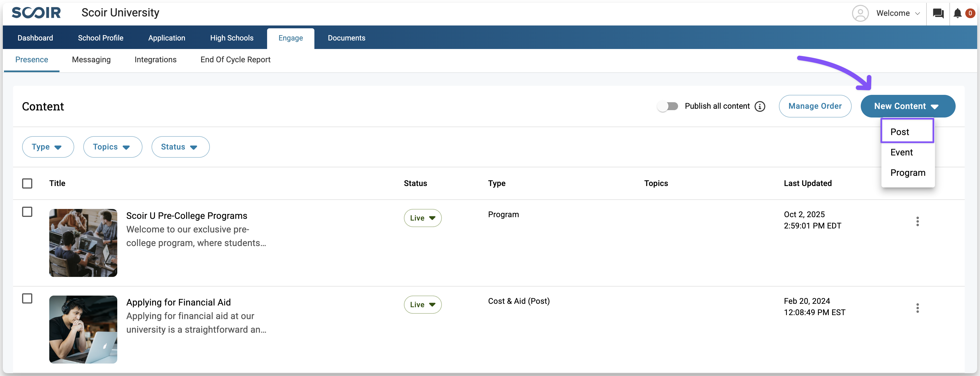The height and width of the screenshot is (376, 980).
Task: Expand the Topics filter dropdown
Action: pyautogui.click(x=112, y=147)
